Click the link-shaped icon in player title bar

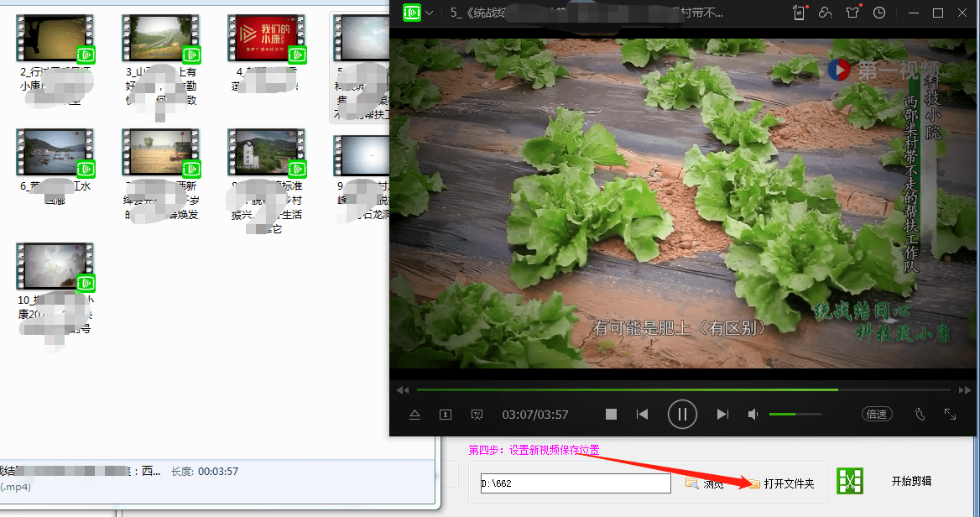[825, 13]
